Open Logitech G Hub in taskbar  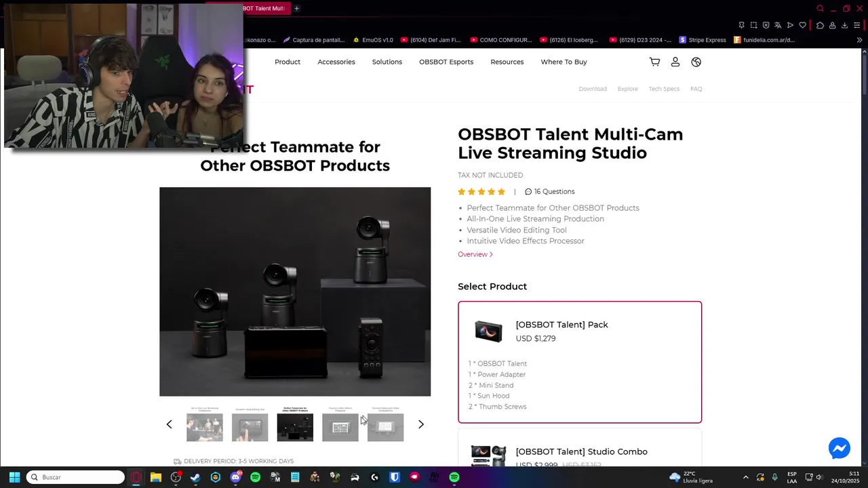[x=374, y=477]
